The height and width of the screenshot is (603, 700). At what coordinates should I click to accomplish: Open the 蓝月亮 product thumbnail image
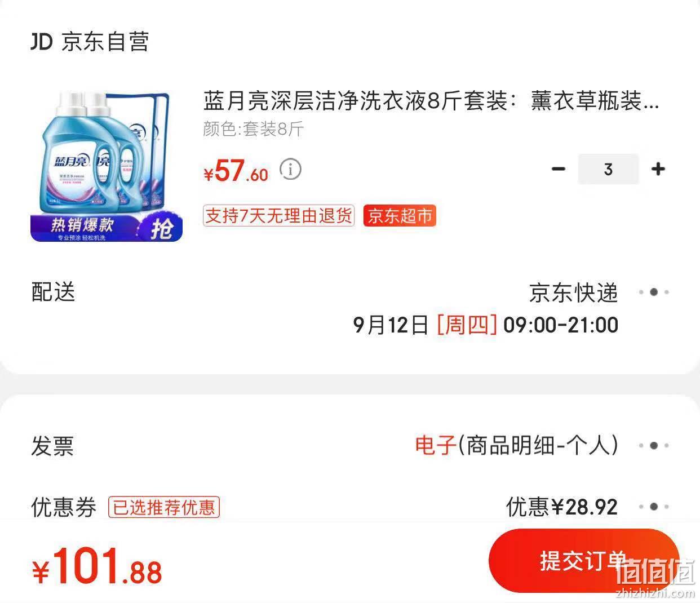pos(107,166)
